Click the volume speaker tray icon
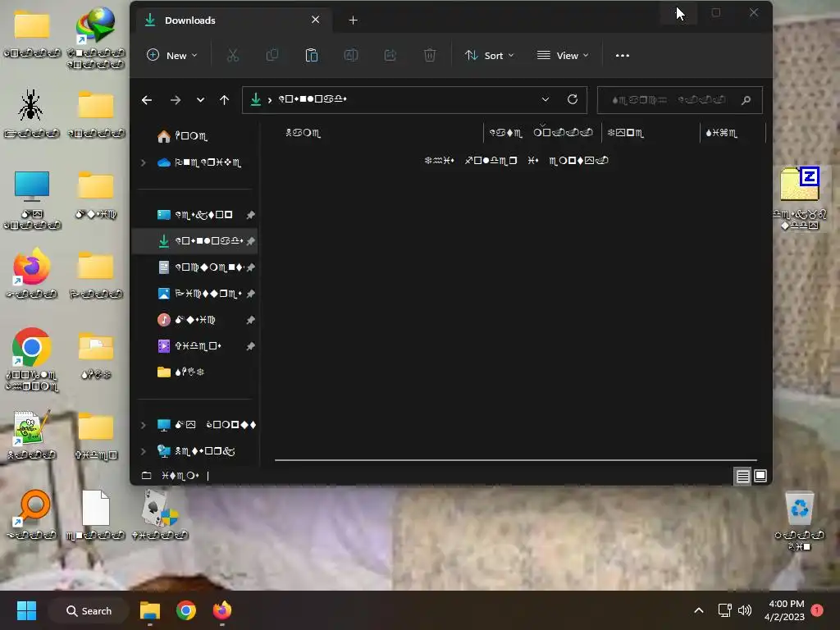 [745, 610]
